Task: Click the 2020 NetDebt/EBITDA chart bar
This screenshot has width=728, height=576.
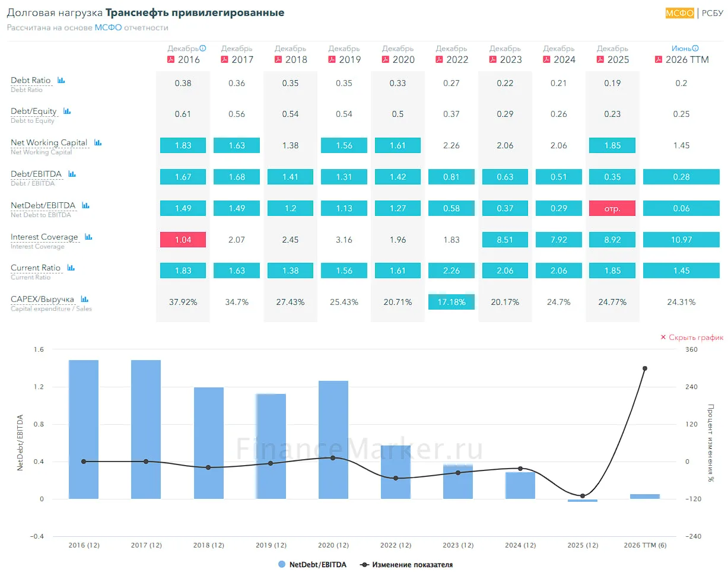Action: click(x=333, y=440)
